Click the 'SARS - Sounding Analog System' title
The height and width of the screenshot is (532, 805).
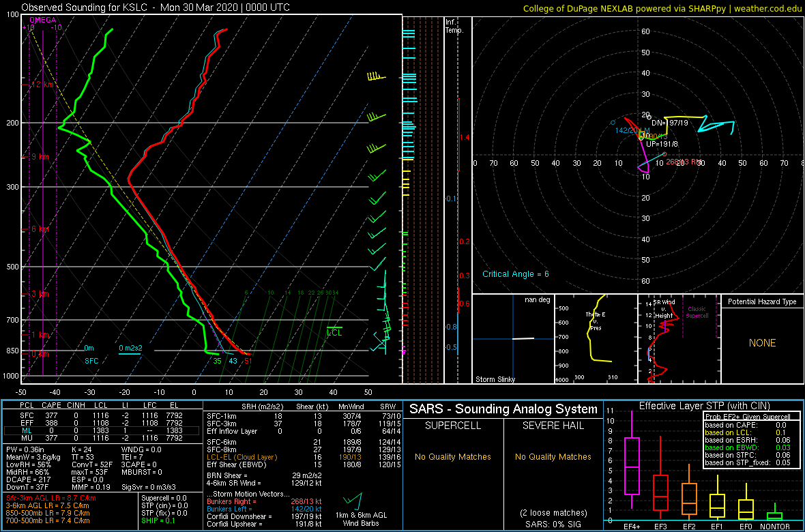tap(503, 409)
